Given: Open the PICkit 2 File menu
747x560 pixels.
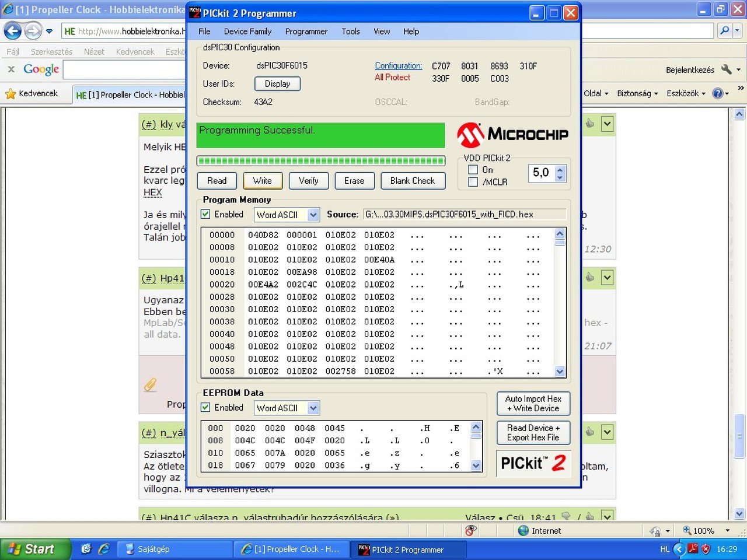Looking at the screenshot, I should (204, 32).
